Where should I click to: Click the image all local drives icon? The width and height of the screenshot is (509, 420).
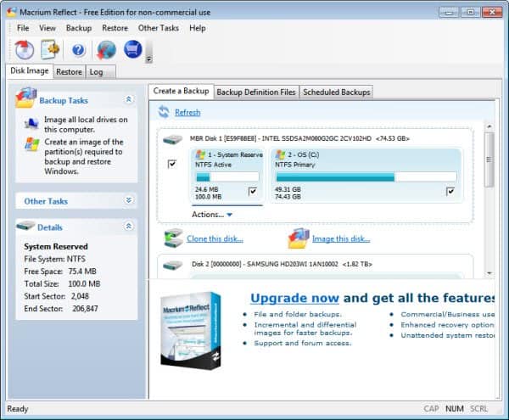click(x=31, y=124)
